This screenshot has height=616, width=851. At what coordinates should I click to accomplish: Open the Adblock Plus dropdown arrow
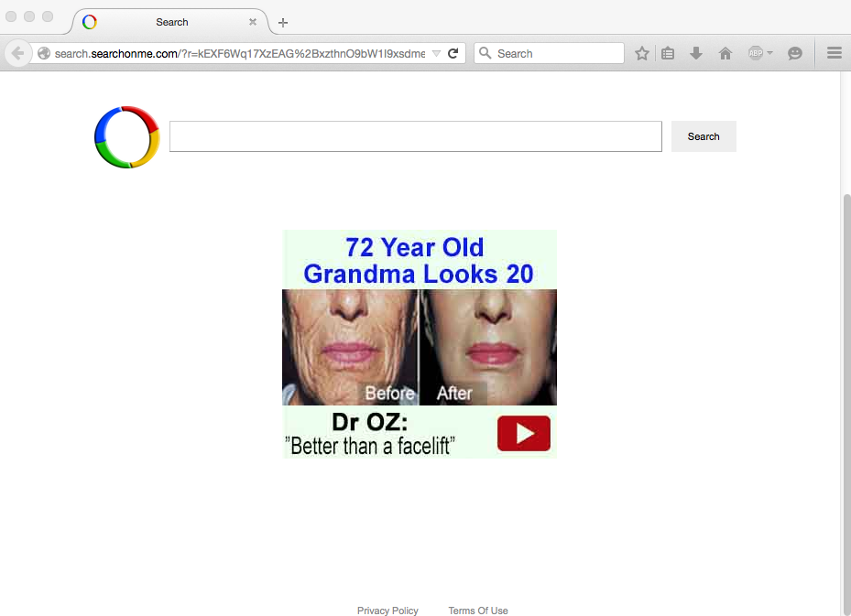click(x=769, y=54)
